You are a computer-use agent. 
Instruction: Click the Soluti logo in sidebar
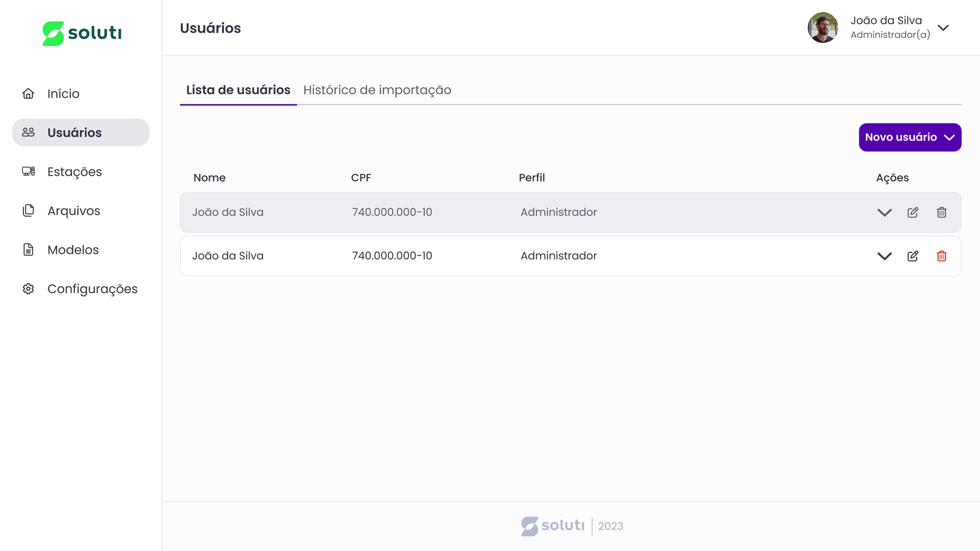click(82, 33)
